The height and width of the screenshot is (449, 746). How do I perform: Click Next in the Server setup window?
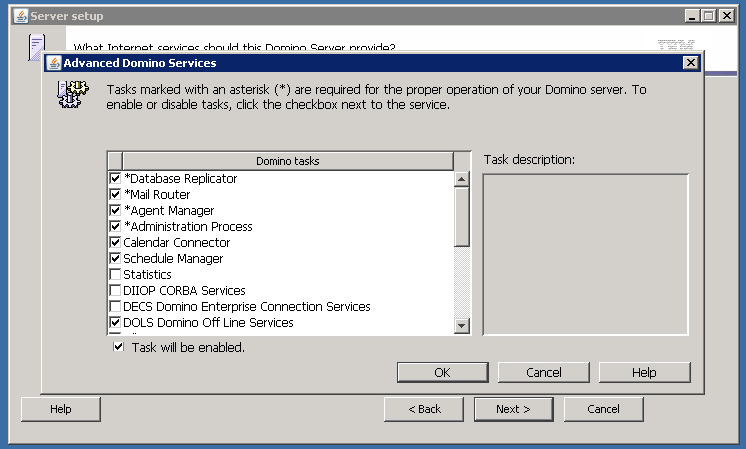pyautogui.click(x=513, y=409)
